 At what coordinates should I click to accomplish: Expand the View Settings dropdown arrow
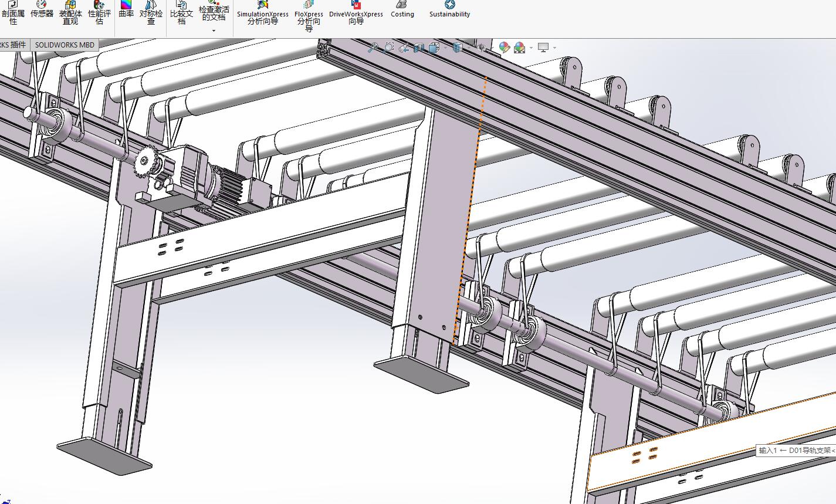tap(554, 48)
